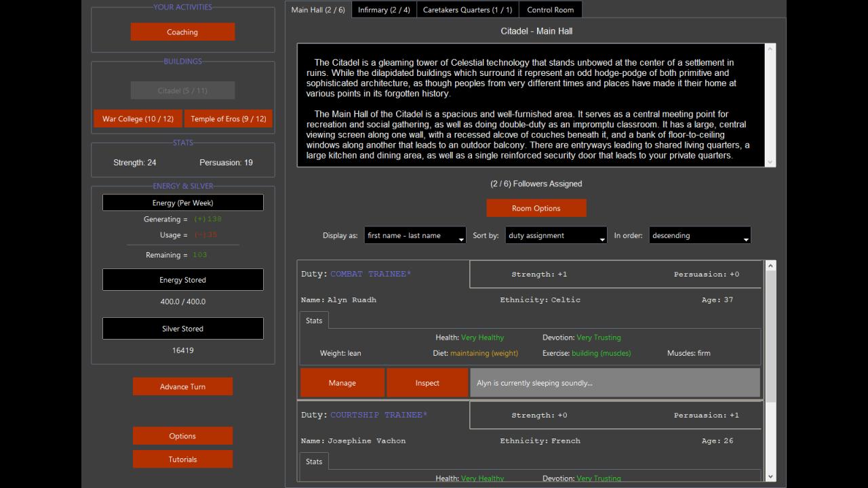
Task: Click the Strength: 24 stat
Action: click(x=135, y=163)
